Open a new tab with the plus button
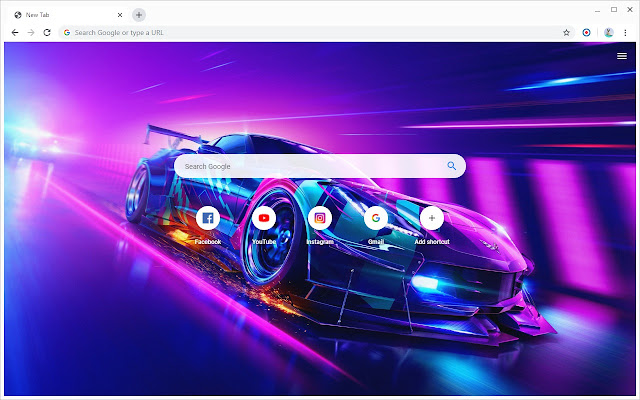 [139, 15]
